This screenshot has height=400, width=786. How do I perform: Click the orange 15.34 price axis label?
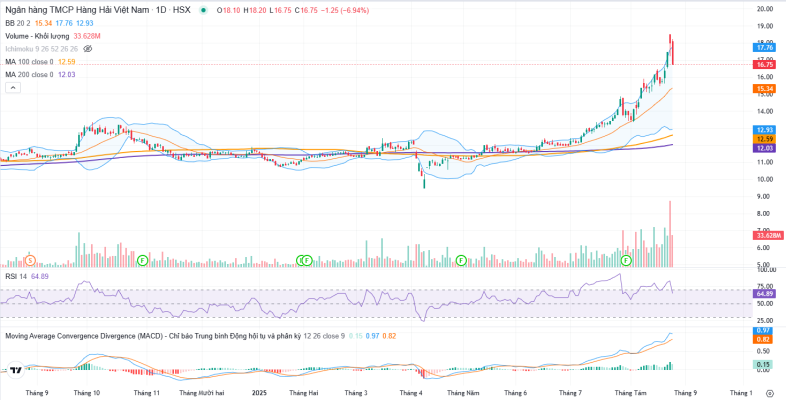(765, 88)
